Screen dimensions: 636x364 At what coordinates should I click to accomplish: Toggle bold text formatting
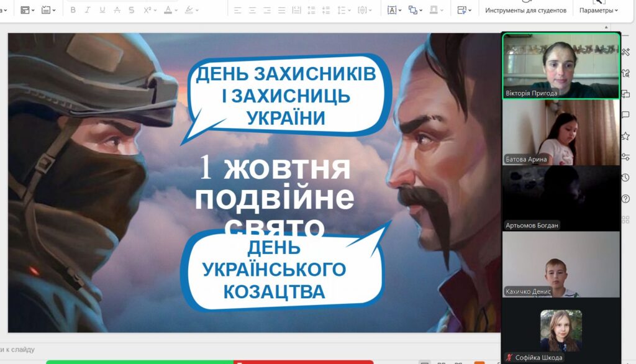(73, 10)
